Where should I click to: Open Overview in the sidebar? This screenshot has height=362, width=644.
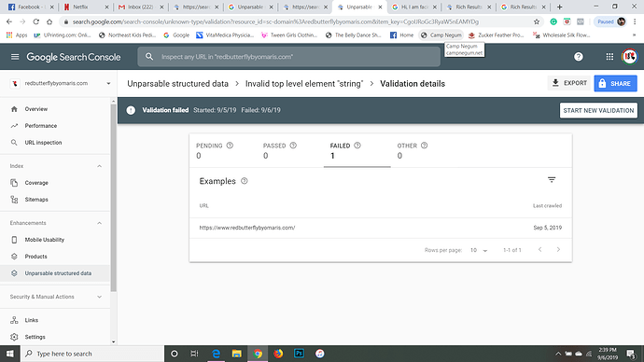pos(55,109)
